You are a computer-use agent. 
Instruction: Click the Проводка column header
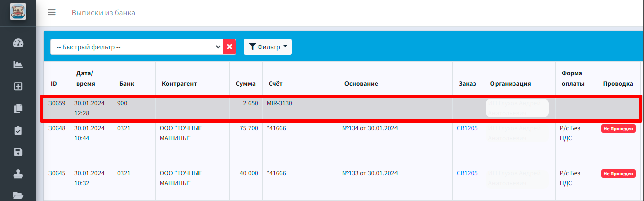pyautogui.click(x=618, y=84)
